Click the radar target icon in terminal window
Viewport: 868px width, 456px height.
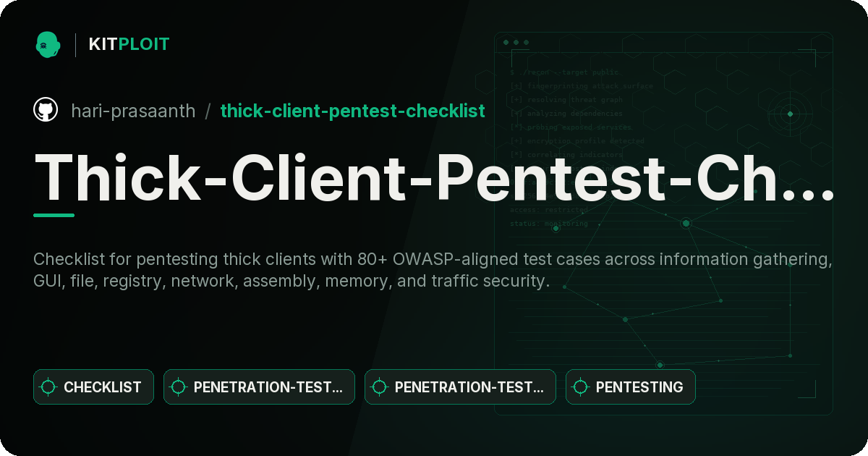[790, 114]
